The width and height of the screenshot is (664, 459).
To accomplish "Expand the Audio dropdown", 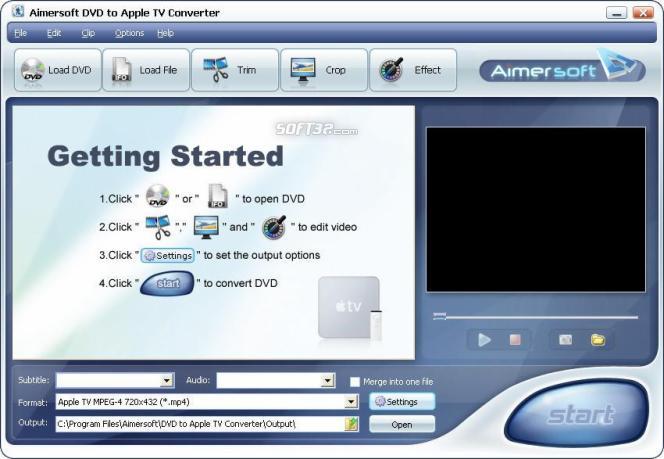I will (x=327, y=381).
